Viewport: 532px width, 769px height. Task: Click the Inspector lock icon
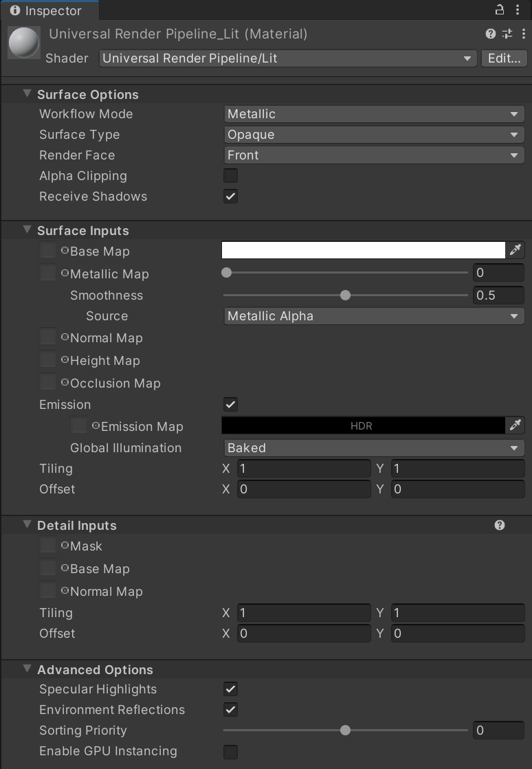tap(500, 10)
